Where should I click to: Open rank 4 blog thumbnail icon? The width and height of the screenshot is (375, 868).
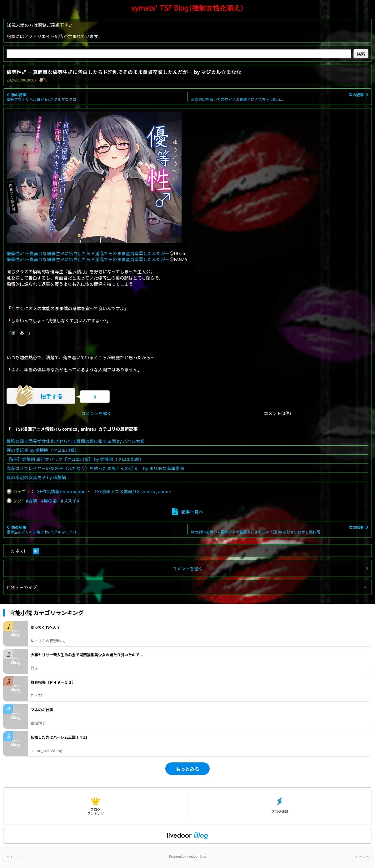16,716
